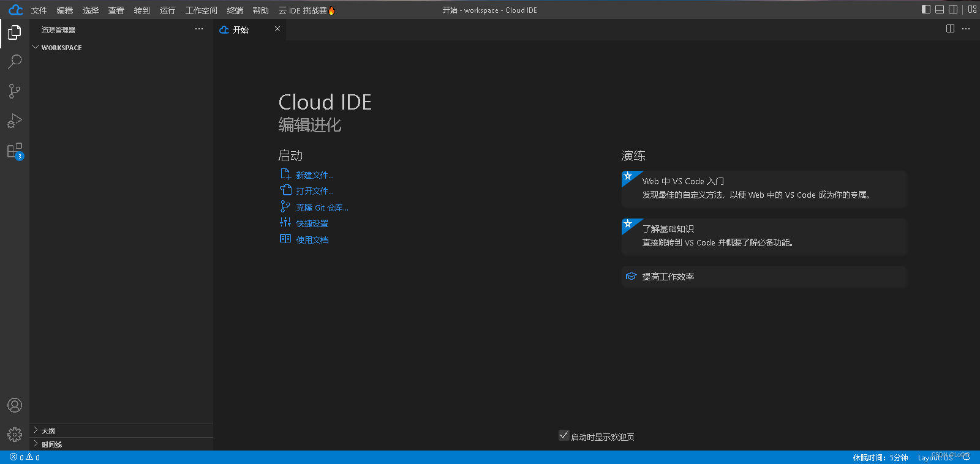The image size is (980, 464).
Task: Open the 终端 menu
Action: point(235,10)
